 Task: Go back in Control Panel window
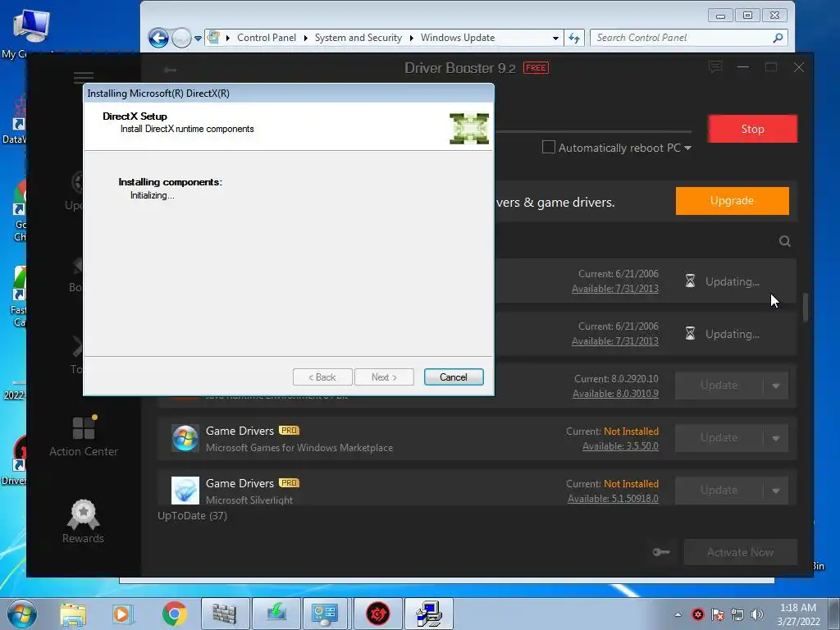pyautogui.click(x=158, y=38)
